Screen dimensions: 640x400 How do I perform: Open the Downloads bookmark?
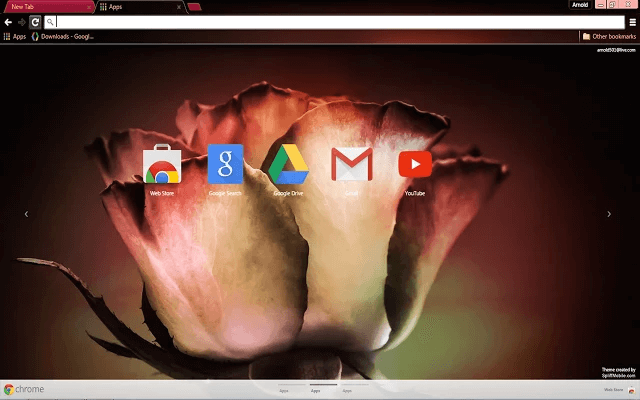coord(63,37)
